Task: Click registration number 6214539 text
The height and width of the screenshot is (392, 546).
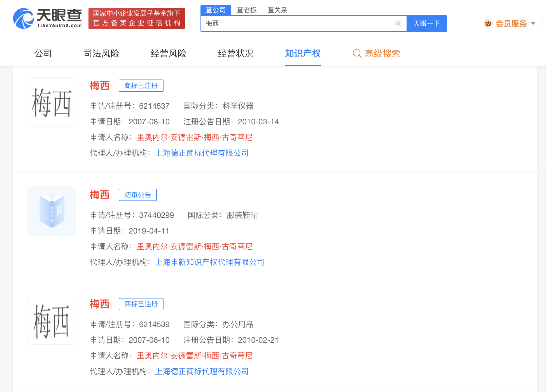Action: click(x=154, y=324)
